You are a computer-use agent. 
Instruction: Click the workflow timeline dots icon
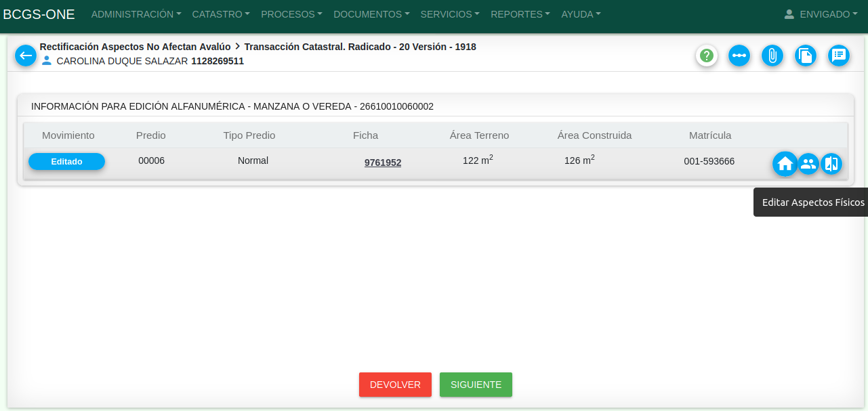click(x=739, y=56)
